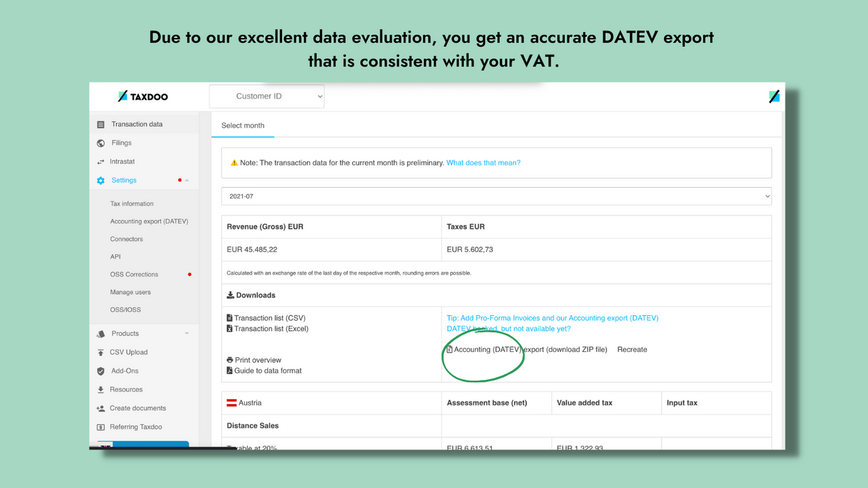The width and height of the screenshot is (868, 488).
Task: Click the Print overview printer icon
Action: coord(230,360)
